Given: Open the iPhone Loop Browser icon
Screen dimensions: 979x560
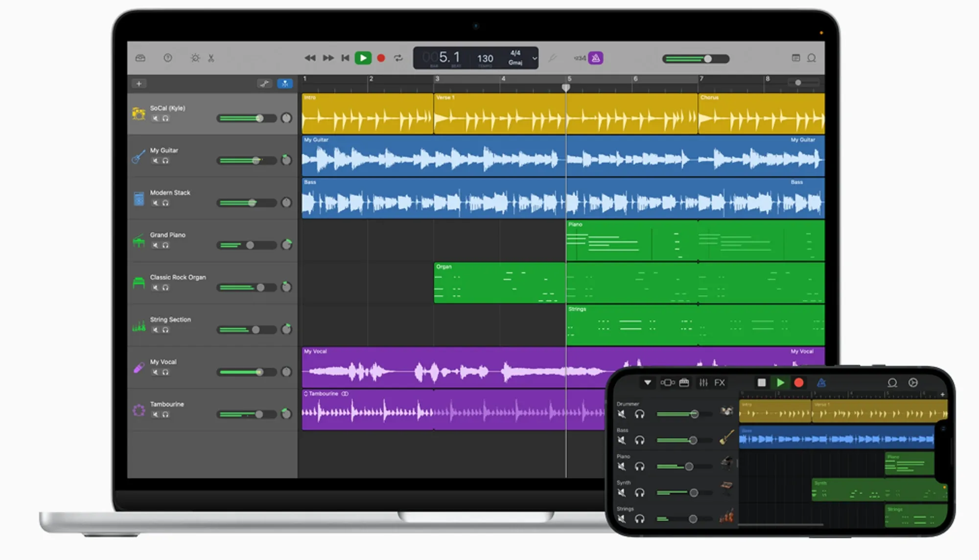Looking at the screenshot, I should click(x=892, y=383).
